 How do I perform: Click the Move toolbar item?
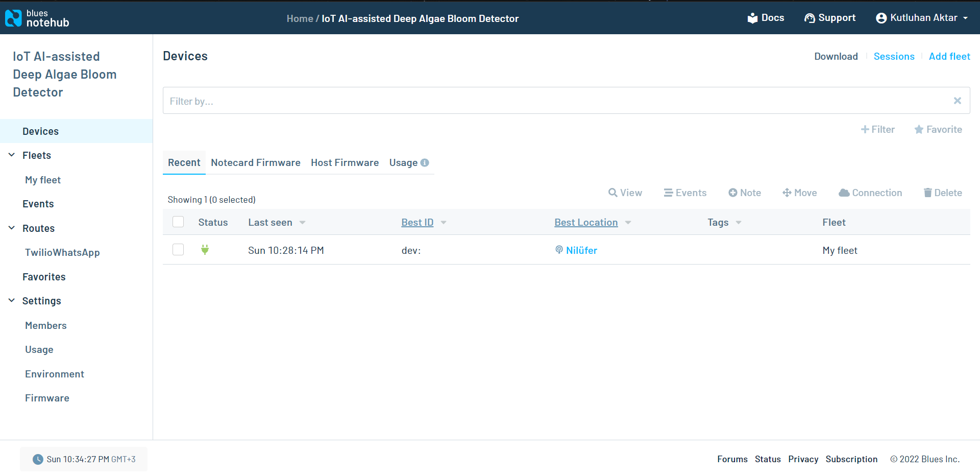coord(799,193)
